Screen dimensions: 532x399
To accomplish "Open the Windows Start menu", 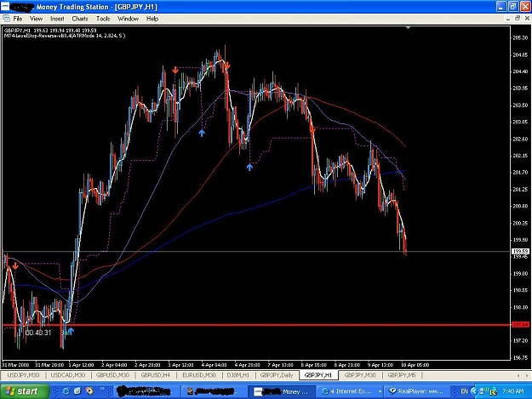I will [x=25, y=391].
